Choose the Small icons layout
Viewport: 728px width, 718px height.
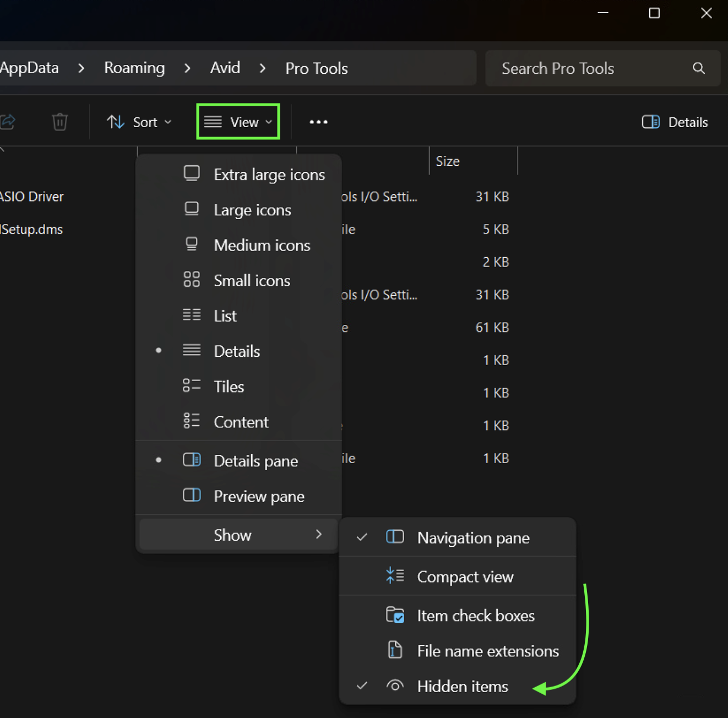[251, 281]
